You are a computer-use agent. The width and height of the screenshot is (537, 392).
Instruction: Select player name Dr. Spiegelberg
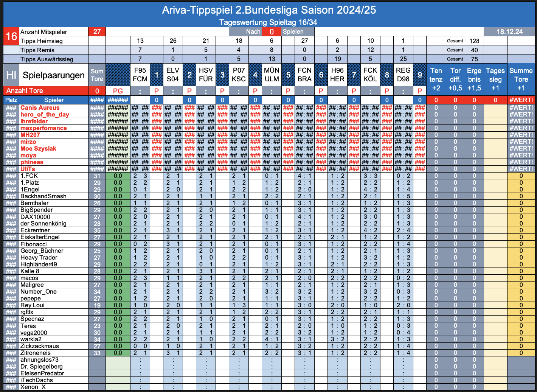41,367
